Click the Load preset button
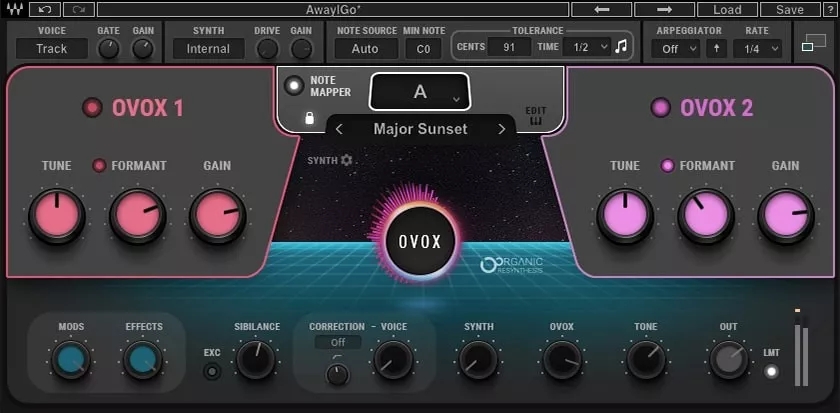 (727, 10)
